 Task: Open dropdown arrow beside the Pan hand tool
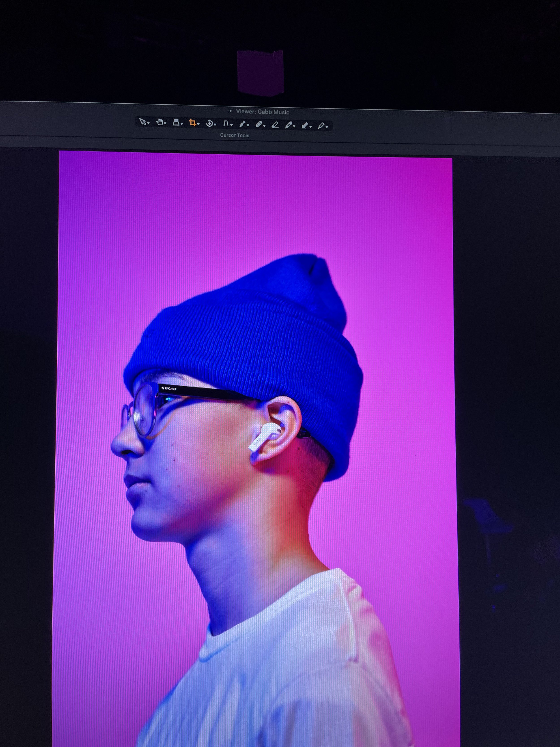(165, 123)
